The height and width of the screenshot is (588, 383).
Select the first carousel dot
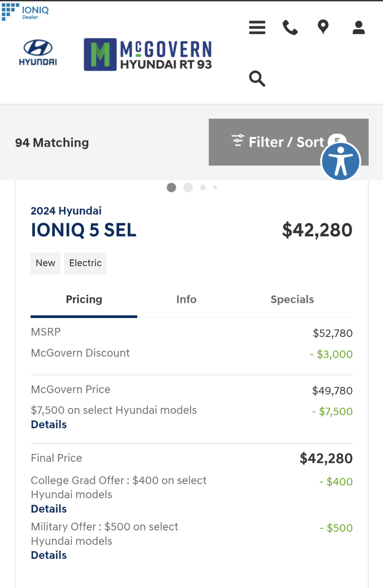[x=171, y=187]
